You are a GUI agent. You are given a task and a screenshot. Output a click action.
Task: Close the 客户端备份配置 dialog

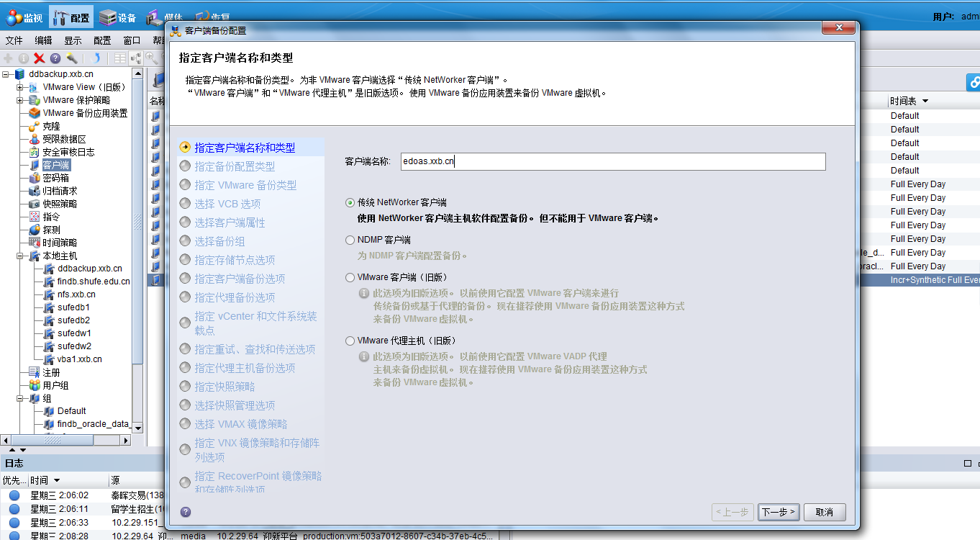coord(840,28)
